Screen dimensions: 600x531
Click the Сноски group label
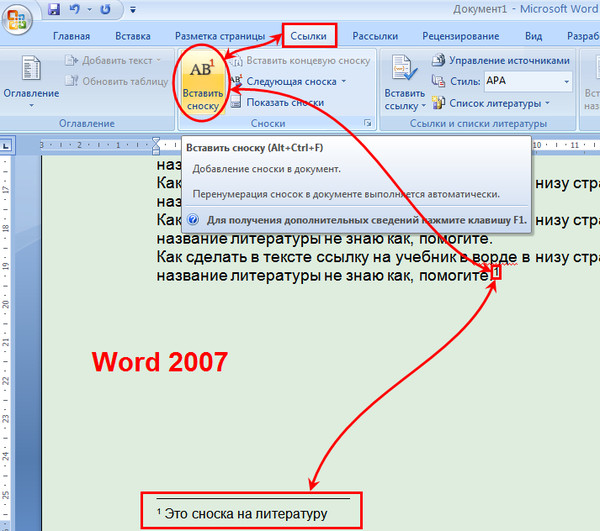(268, 123)
